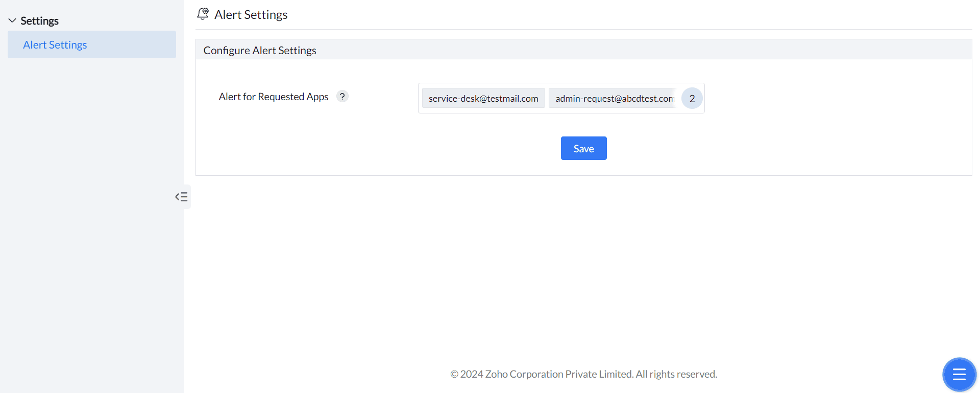Click the Alert Settings page title
Viewport: 980px width, 393px height.
(251, 15)
